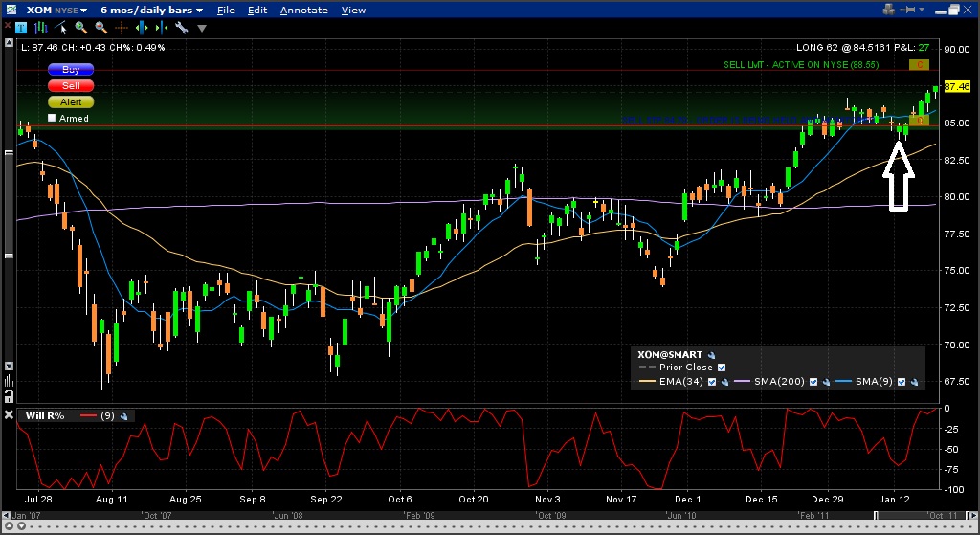Open Will R% wrench settings

point(123,416)
